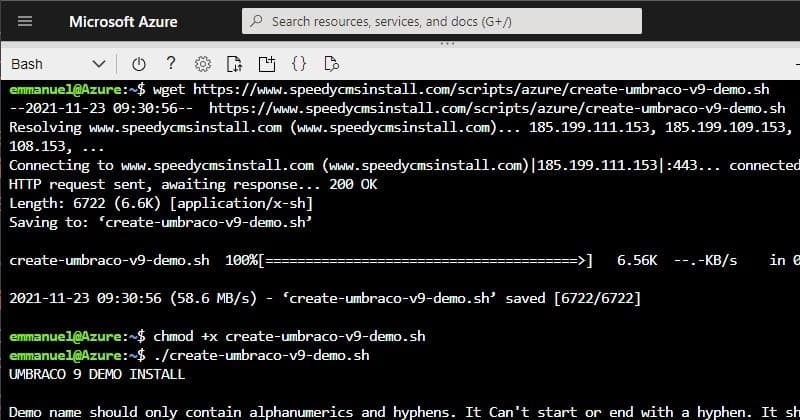Open Cloud Shell settings gear
Screen dimensions: 800x420
(203, 64)
